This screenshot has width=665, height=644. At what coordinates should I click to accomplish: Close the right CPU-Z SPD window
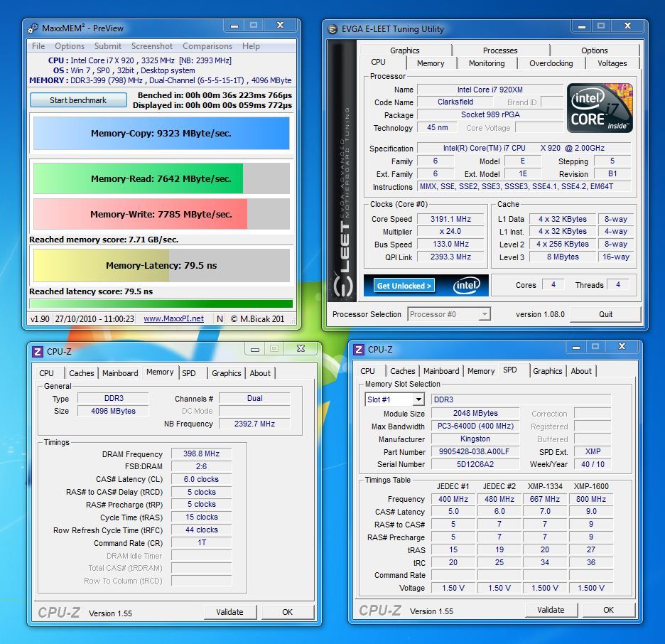[x=622, y=347]
